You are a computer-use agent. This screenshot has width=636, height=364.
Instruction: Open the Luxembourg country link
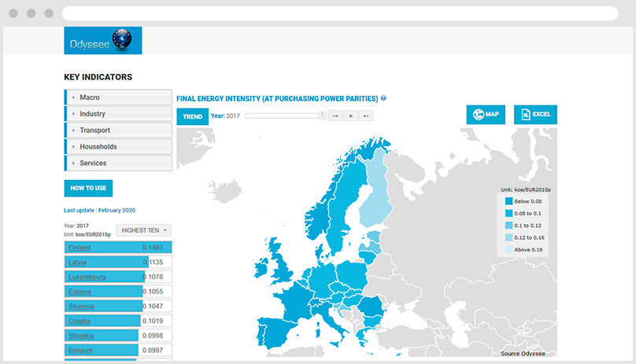click(x=87, y=277)
